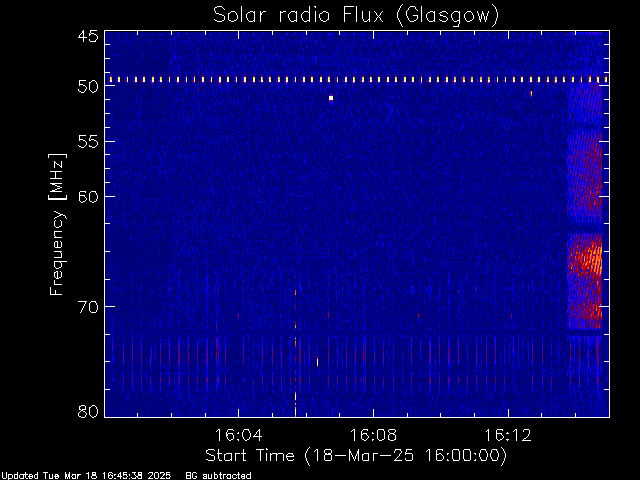Click the 16:12 time tick label
Screen dimensions: 640x480
coord(508,435)
